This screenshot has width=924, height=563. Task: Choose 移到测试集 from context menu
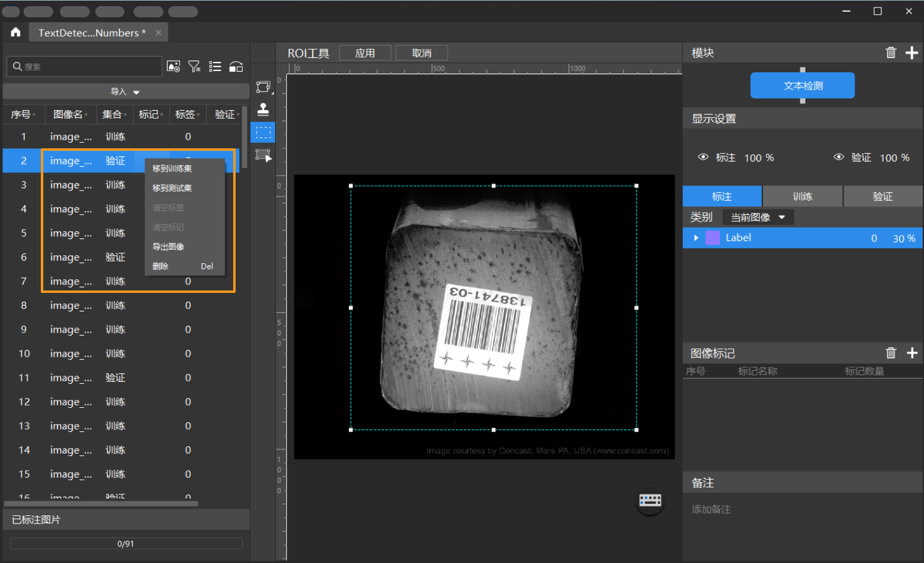(172, 188)
